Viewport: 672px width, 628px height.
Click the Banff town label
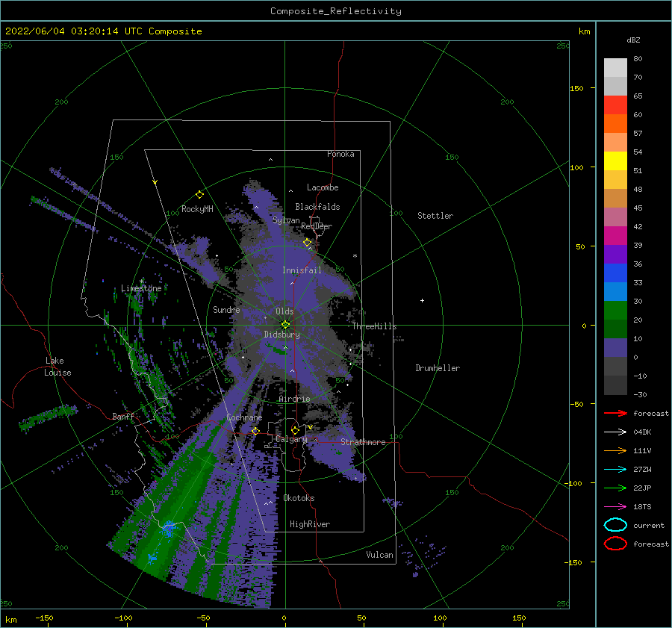click(x=123, y=416)
